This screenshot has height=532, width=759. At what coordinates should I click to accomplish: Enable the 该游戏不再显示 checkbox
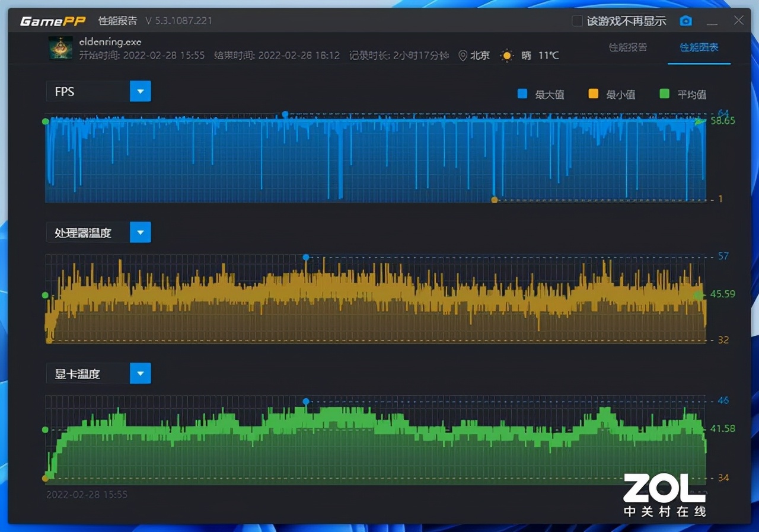(577, 21)
